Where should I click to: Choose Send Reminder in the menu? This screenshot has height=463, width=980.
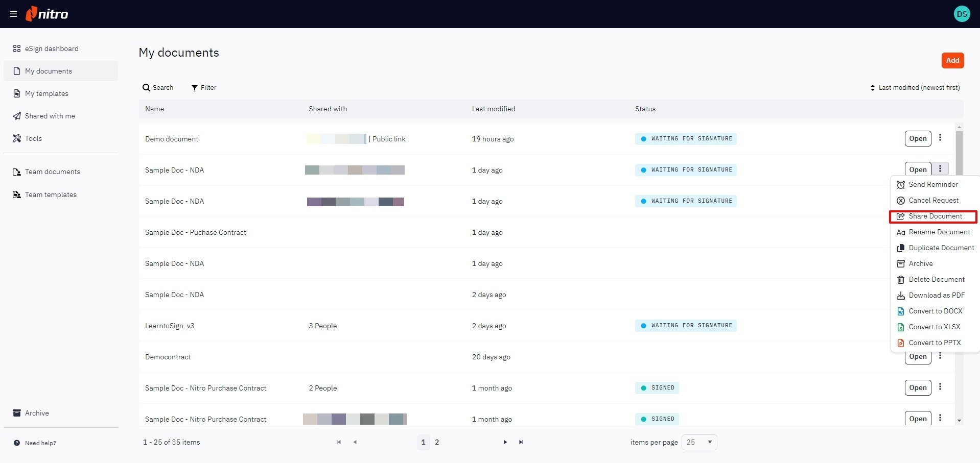click(x=932, y=185)
